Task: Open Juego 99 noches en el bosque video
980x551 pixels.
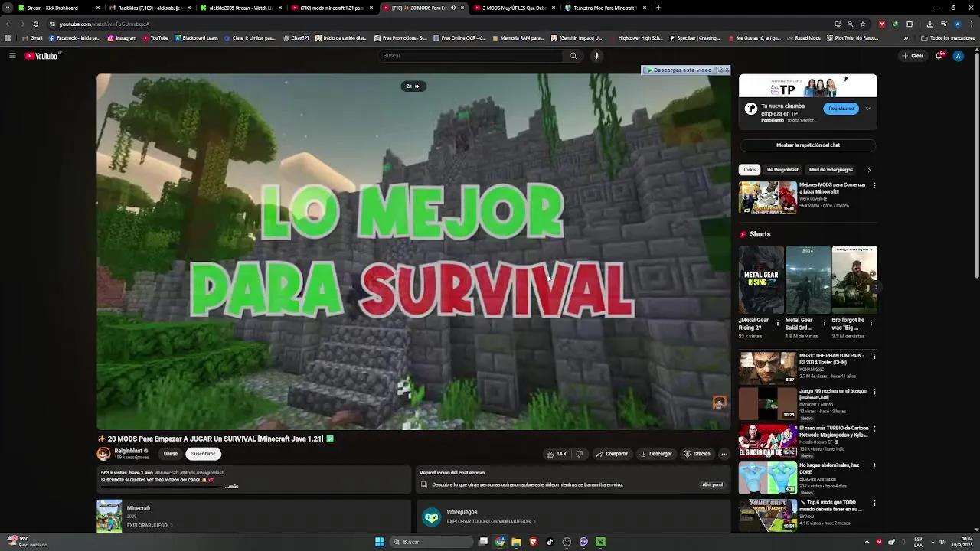Action: pos(767,403)
